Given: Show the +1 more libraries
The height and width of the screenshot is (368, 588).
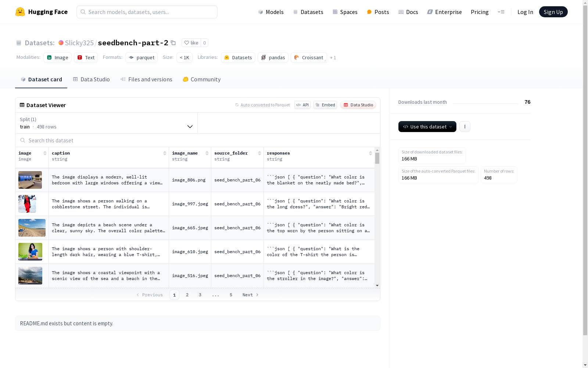Looking at the screenshot, I should pos(333,57).
